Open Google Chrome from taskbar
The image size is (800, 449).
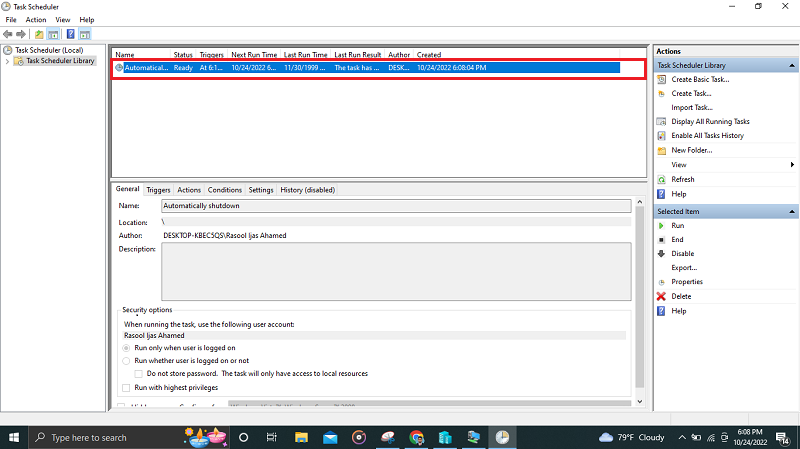[416, 437]
